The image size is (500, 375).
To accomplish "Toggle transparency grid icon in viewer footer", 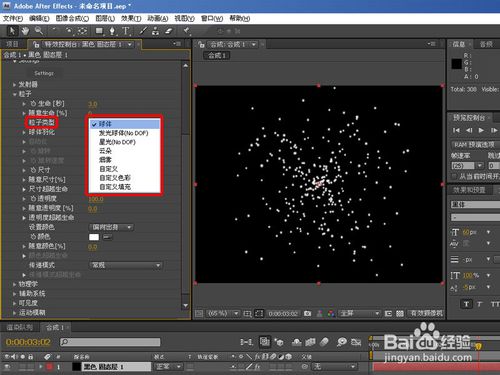I will click(x=400, y=313).
